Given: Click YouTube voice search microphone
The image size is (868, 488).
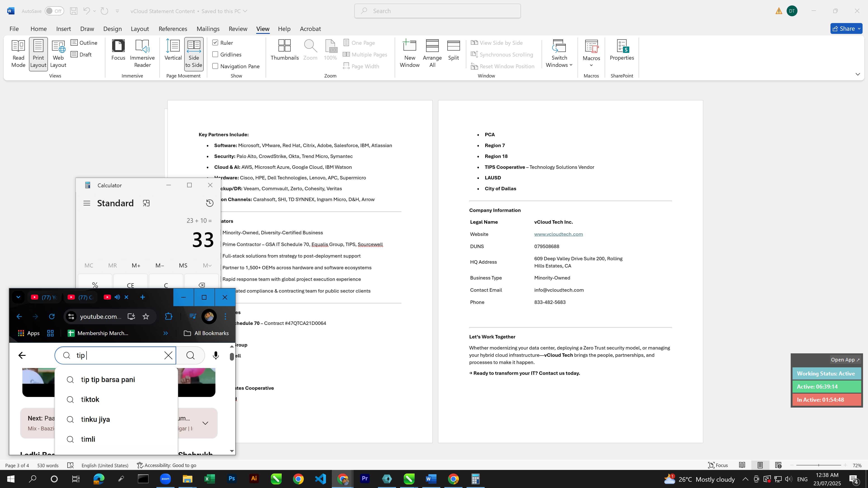Looking at the screenshot, I should (216, 355).
